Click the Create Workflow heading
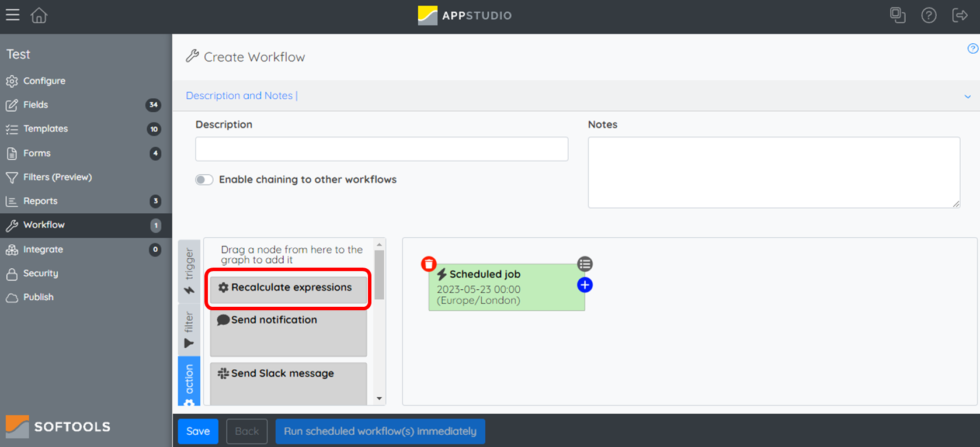The width and height of the screenshot is (980, 447). pyautogui.click(x=254, y=57)
